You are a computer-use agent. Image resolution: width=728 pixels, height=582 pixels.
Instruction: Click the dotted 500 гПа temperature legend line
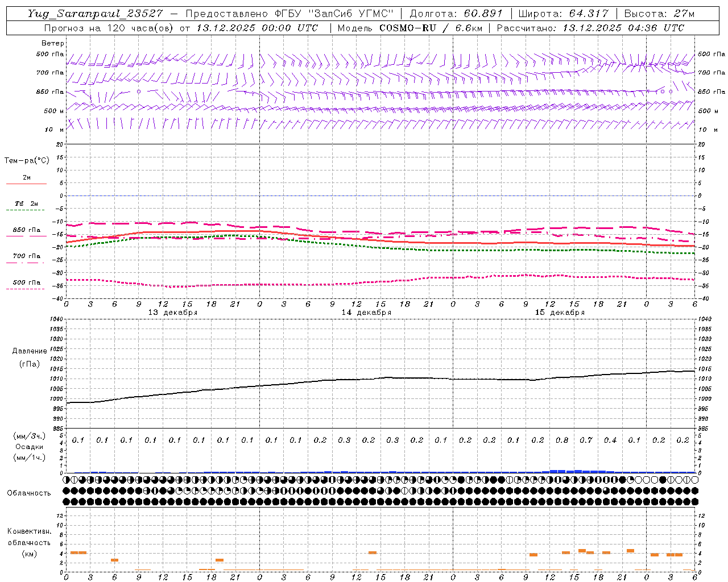[25, 289]
